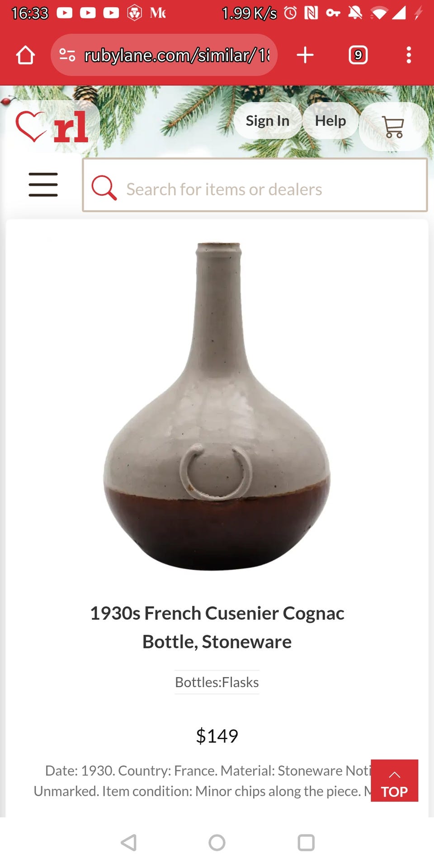Expand the hamburger navigation menu
The height and width of the screenshot is (868, 434).
click(43, 184)
